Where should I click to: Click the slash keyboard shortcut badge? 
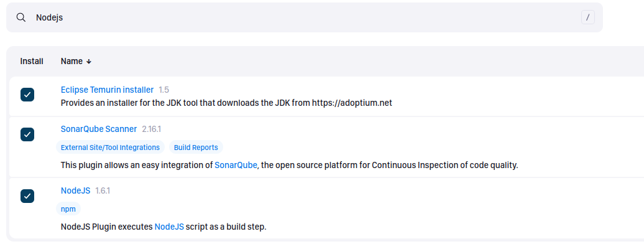pyautogui.click(x=587, y=17)
